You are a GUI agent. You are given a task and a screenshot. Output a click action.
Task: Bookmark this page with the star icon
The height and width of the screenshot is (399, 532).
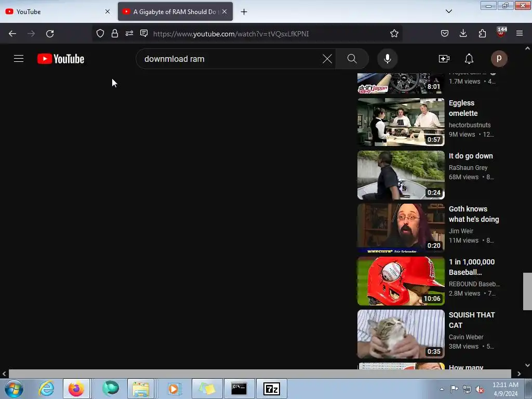pos(394,33)
